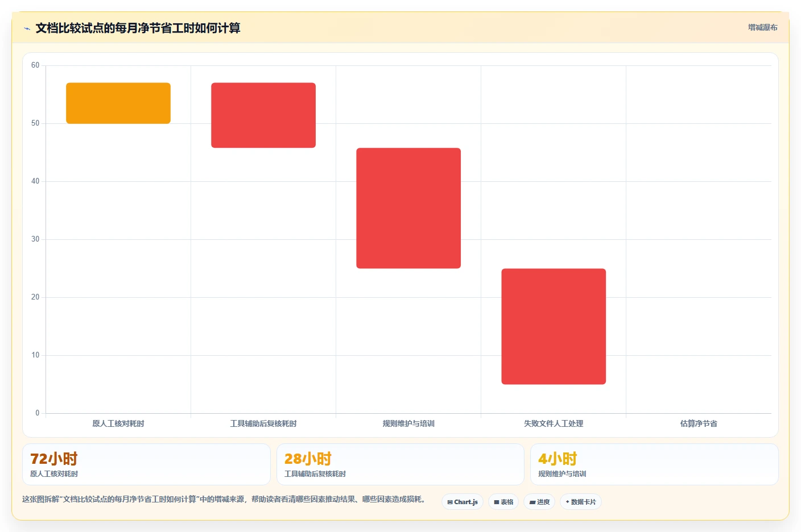Click 规则维护与培训 caption in the 4小时 card
The image size is (801, 532).
[x=562, y=473]
